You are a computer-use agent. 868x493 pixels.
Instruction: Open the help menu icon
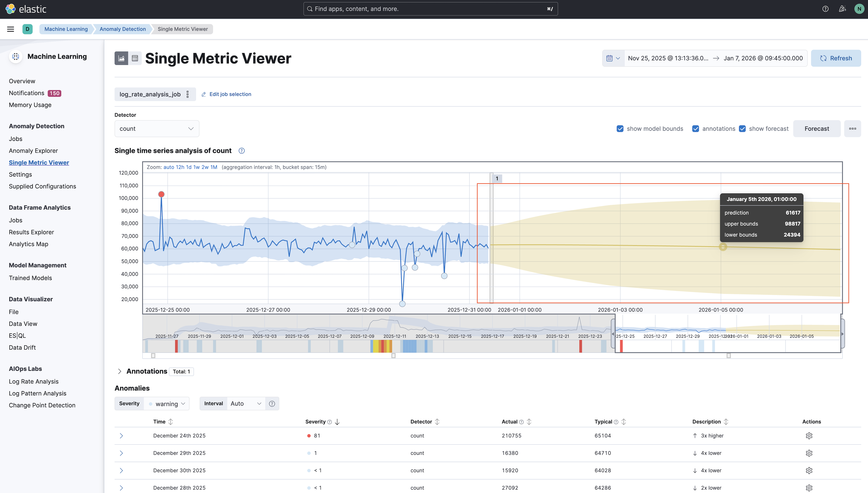coord(825,9)
